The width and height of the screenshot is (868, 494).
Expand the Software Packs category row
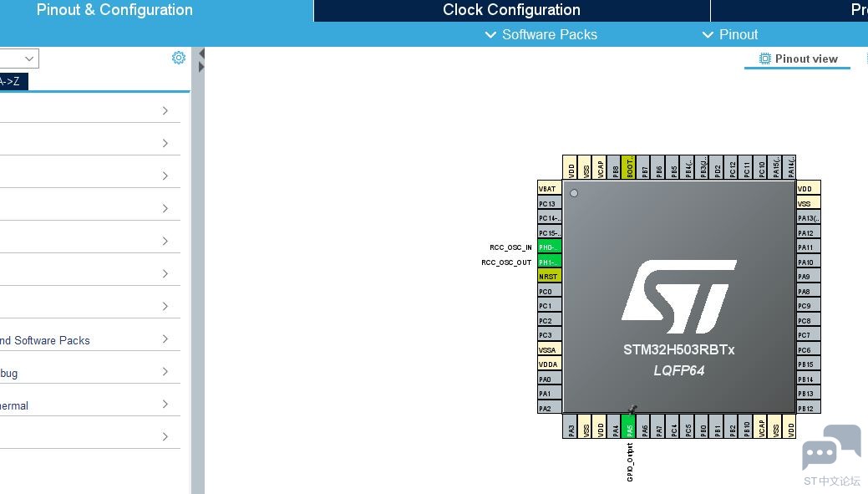(x=89, y=339)
